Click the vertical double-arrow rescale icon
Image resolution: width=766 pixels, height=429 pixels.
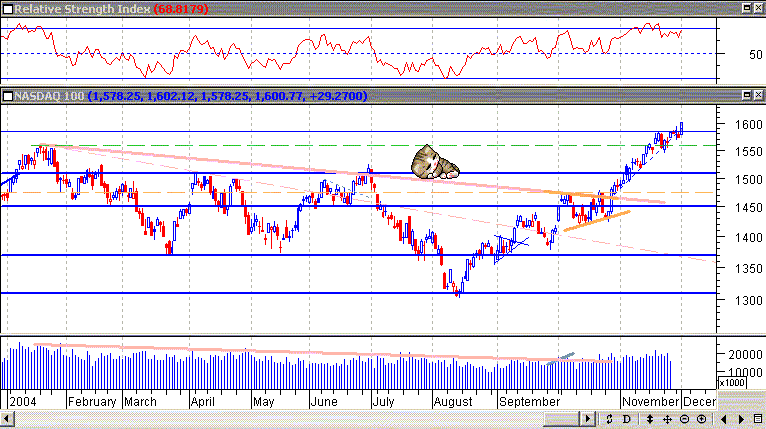pos(650,419)
